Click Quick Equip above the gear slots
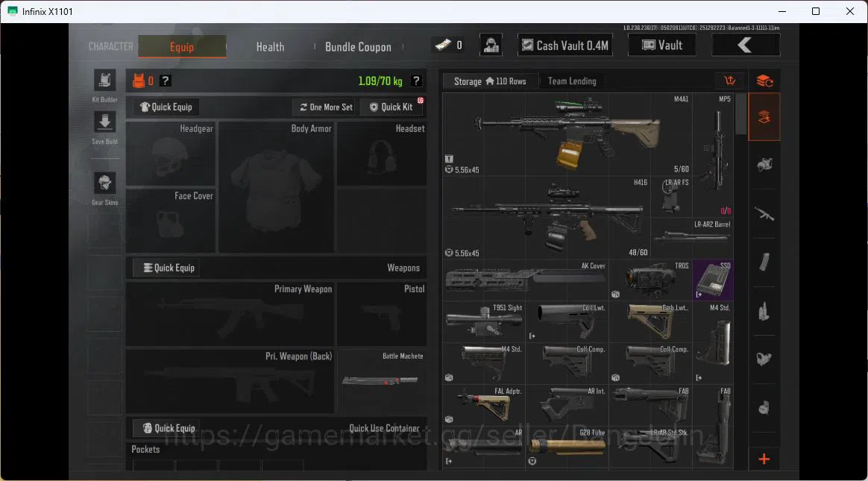The width and height of the screenshot is (868, 481). (166, 107)
